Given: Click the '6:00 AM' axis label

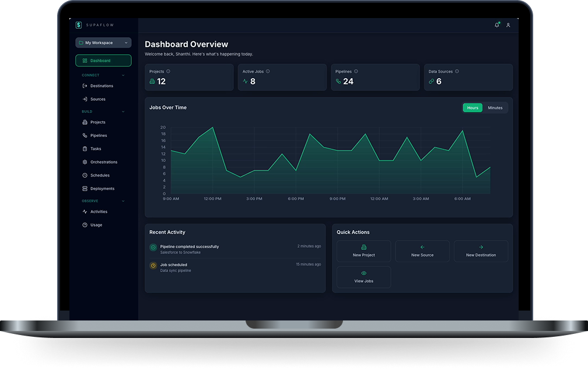Looking at the screenshot, I should point(463,199).
